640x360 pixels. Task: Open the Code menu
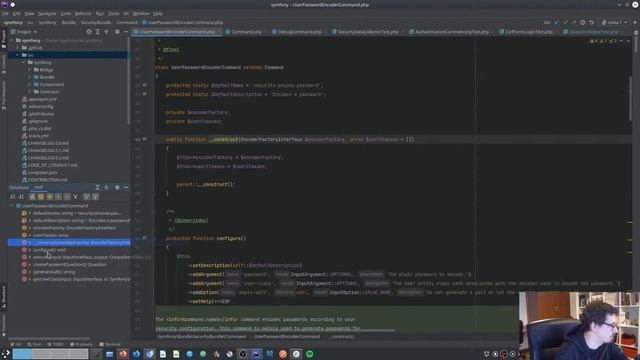point(66,13)
